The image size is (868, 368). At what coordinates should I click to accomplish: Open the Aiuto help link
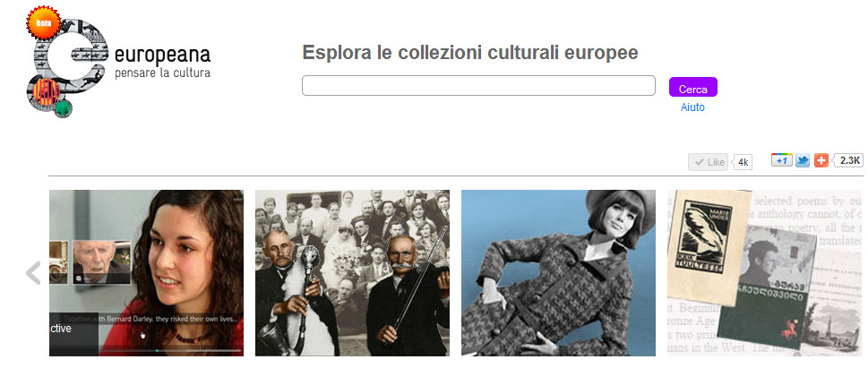[692, 107]
